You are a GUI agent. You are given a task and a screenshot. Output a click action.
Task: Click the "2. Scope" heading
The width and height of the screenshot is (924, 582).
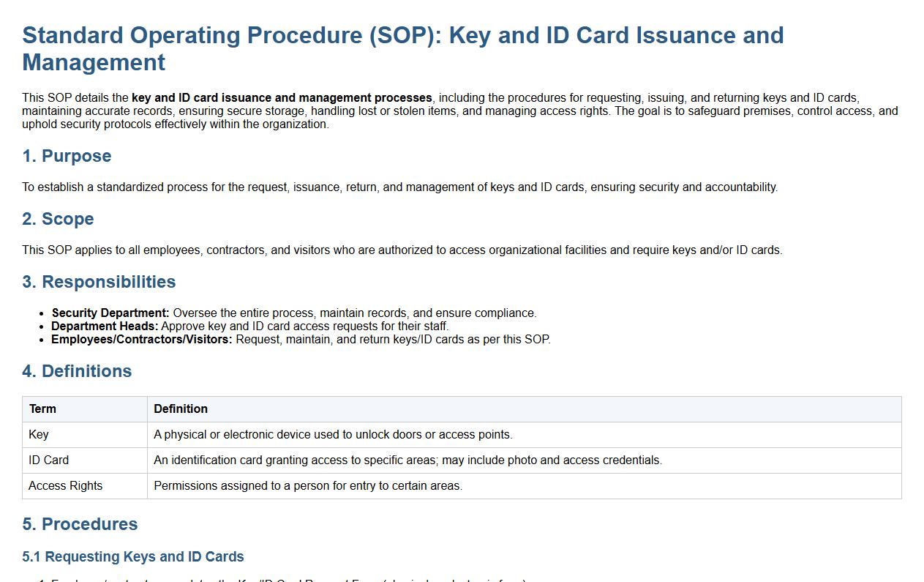[58, 219]
